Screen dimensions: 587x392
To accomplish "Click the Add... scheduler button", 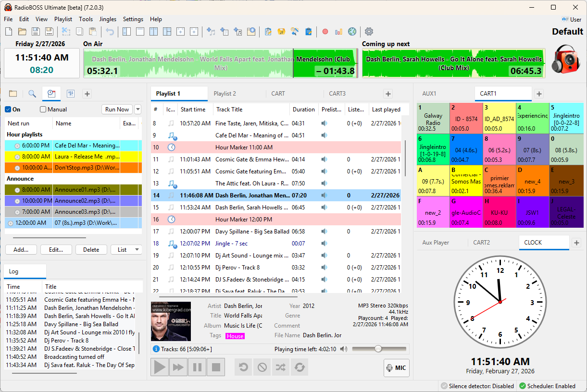I will (x=21, y=250).
